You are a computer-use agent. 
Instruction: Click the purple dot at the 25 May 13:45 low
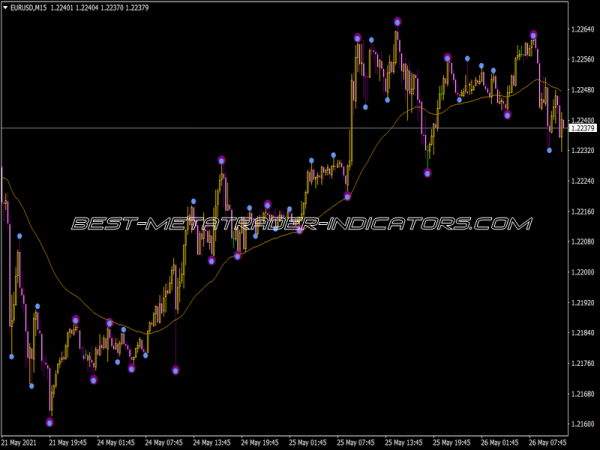point(427,173)
